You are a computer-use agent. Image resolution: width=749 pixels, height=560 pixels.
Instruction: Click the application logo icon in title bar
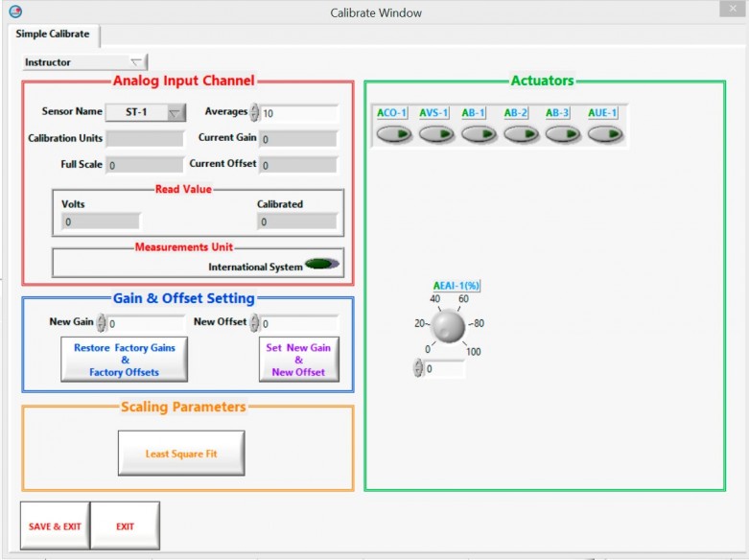tap(15, 12)
